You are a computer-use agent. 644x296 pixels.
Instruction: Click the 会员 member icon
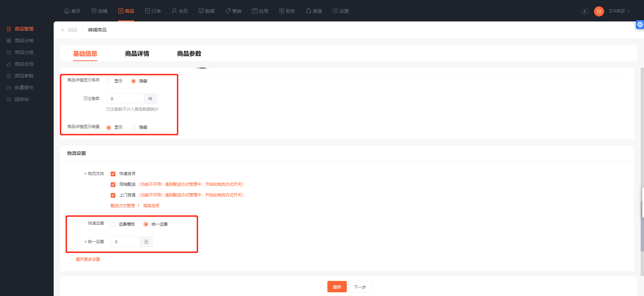pyautogui.click(x=174, y=11)
